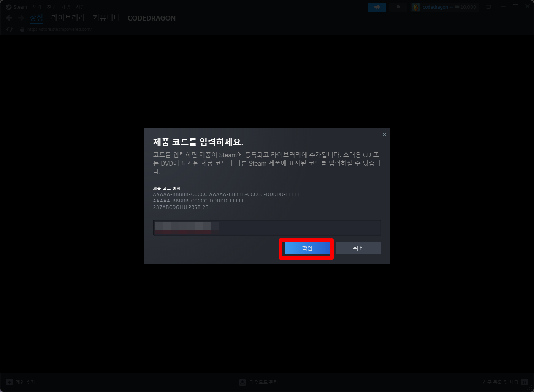Image resolution: width=534 pixels, height=392 pixels.
Task: Open the 보기 menu
Action: (x=37, y=7)
